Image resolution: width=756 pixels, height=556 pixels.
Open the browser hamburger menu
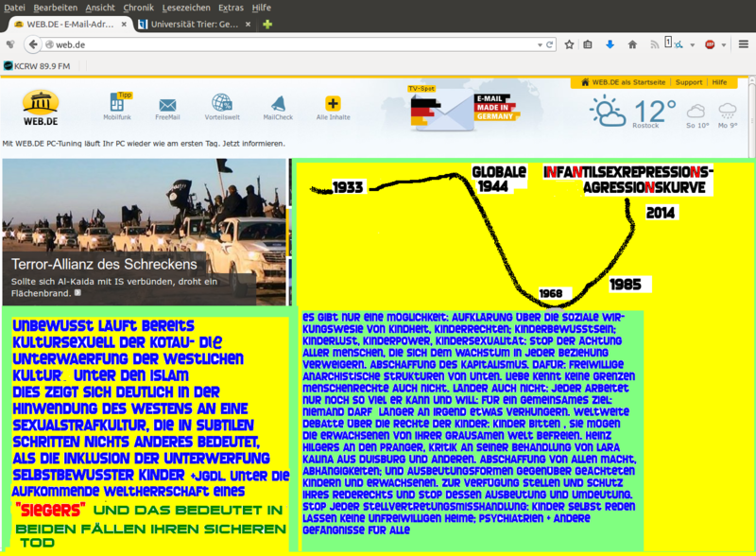(x=744, y=43)
